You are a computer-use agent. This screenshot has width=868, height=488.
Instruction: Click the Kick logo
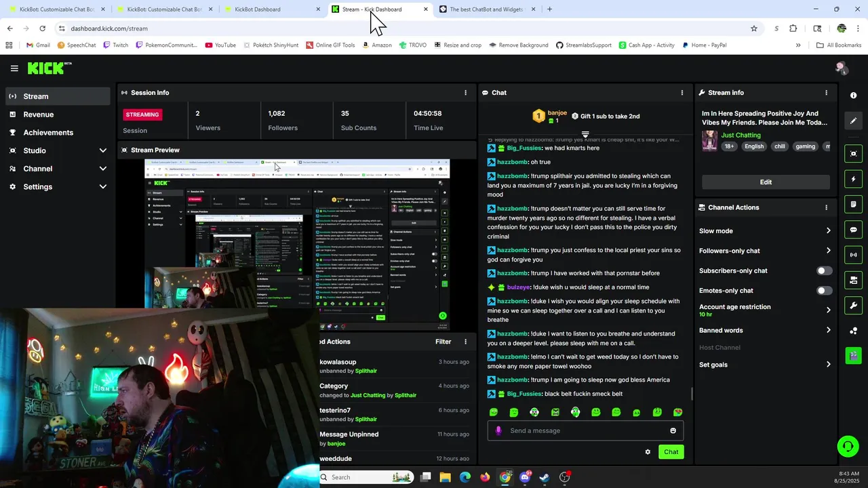pos(46,68)
